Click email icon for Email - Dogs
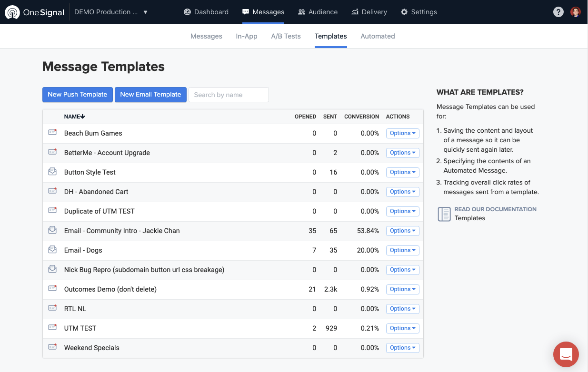Viewport: 588px width, 372px height. point(52,250)
